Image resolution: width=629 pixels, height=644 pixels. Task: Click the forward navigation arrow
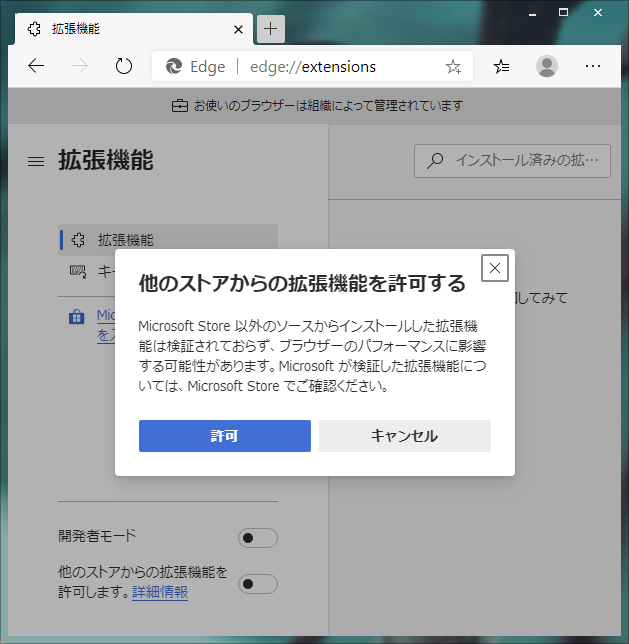tap(80, 66)
